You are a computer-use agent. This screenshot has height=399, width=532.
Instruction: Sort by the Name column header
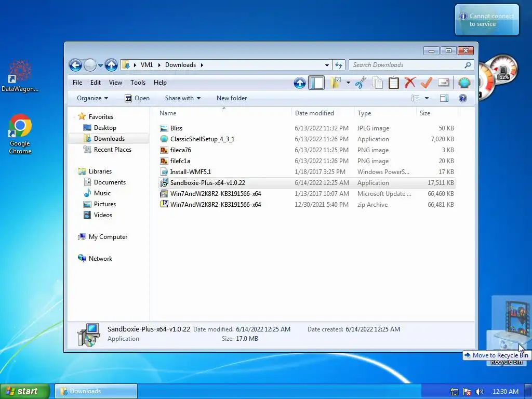point(224,113)
